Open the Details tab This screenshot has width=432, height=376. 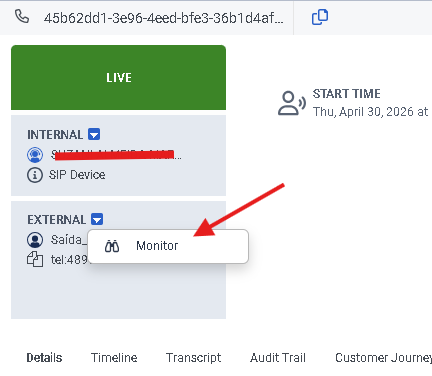click(44, 358)
